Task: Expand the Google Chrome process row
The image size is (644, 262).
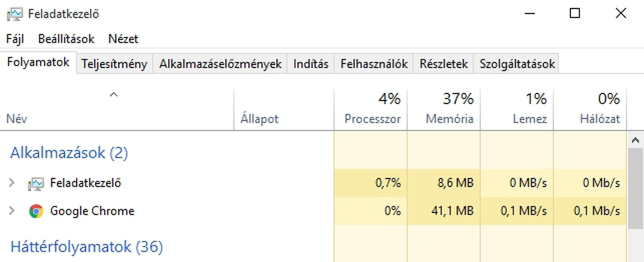Action: pyautogui.click(x=12, y=211)
